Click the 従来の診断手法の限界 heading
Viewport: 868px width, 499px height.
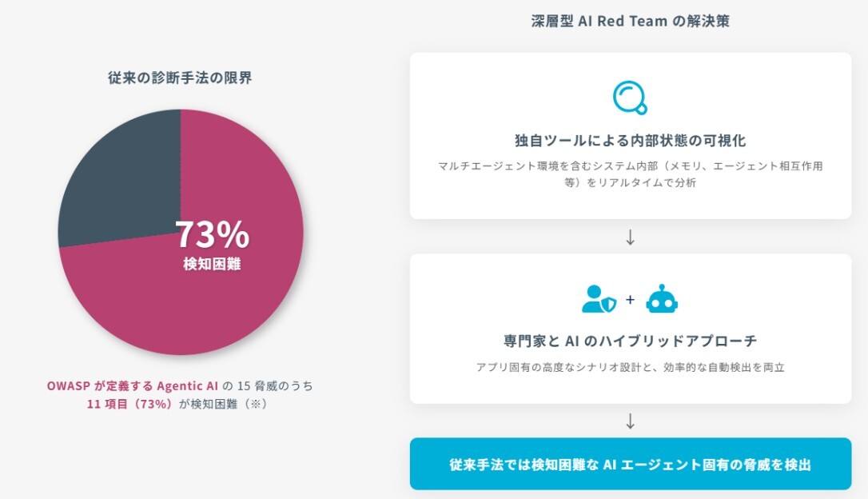coord(180,78)
